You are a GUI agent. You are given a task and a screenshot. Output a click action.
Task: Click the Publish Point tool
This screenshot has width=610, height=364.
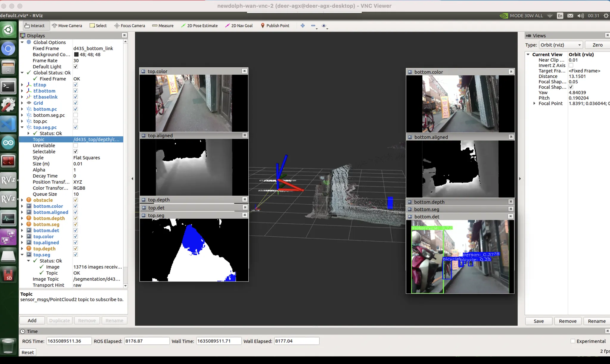point(275,26)
